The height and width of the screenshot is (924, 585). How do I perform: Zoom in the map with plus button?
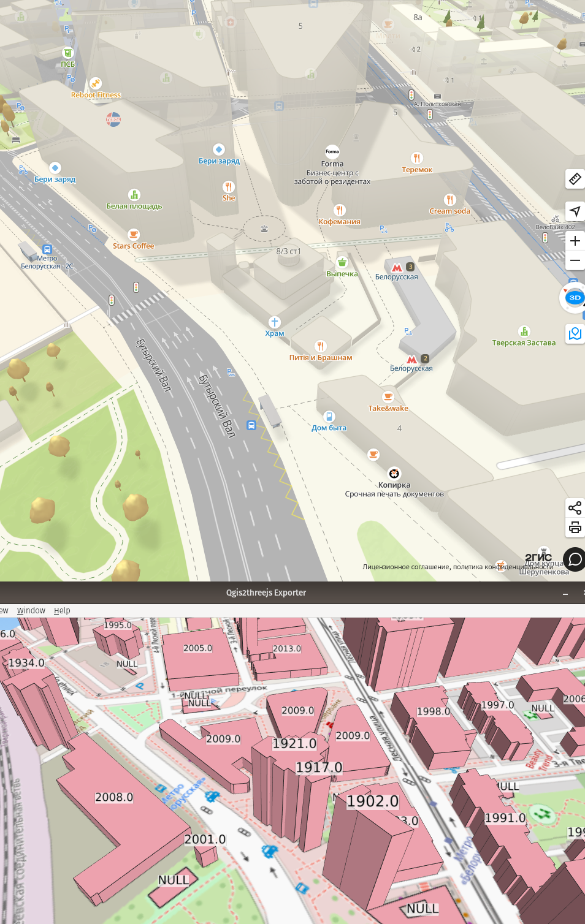tap(575, 241)
